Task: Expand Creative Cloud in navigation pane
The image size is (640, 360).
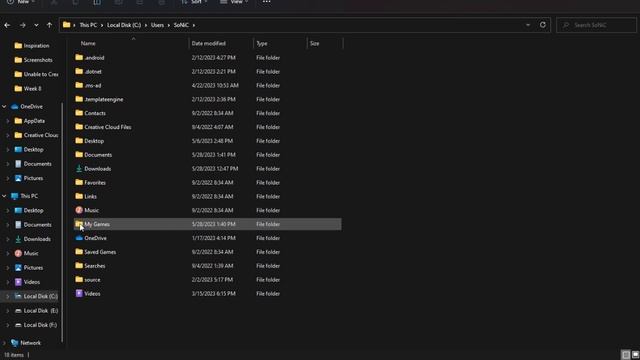Action: [x=8, y=135]
